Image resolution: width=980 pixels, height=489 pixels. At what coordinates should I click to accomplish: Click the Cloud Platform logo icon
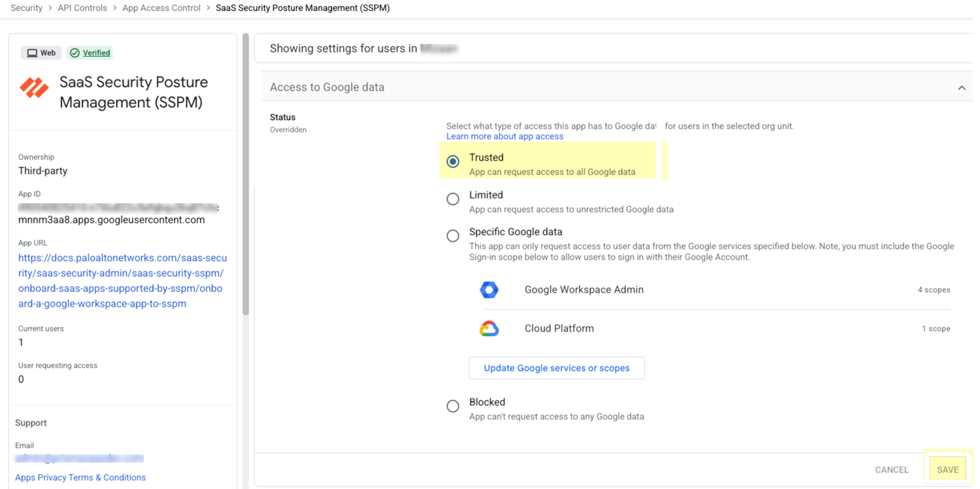point(489,328)
